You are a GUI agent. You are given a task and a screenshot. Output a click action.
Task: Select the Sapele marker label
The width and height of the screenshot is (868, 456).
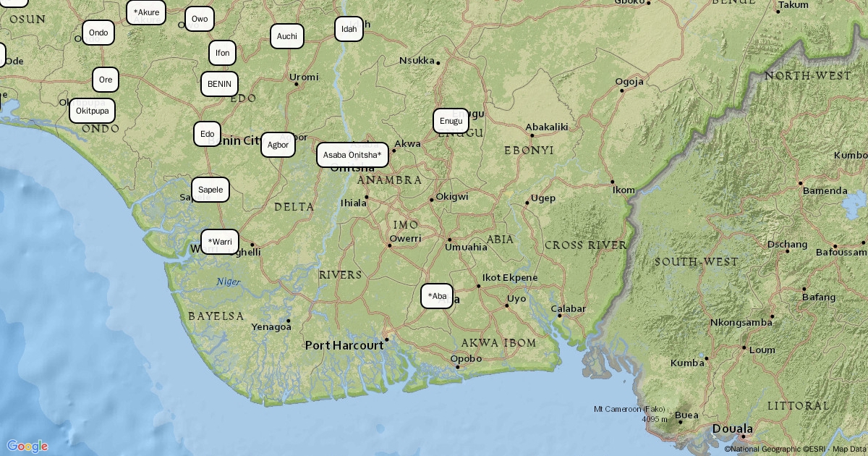210,190
